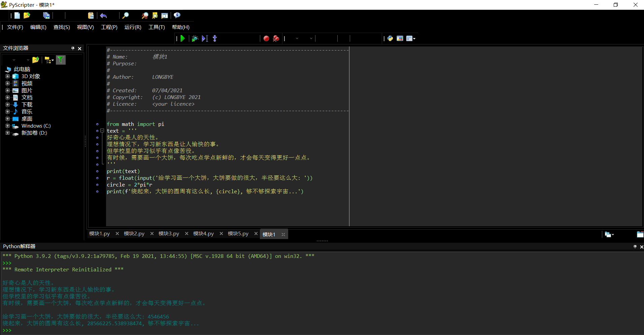644x335 pixels.
Task: Select 此电脑 in the file tree
Action: pyautogui.click(x=22, y=69)
